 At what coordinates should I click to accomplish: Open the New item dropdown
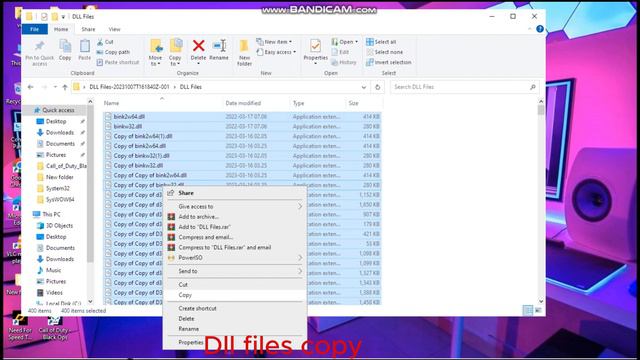tap(274, 42)
